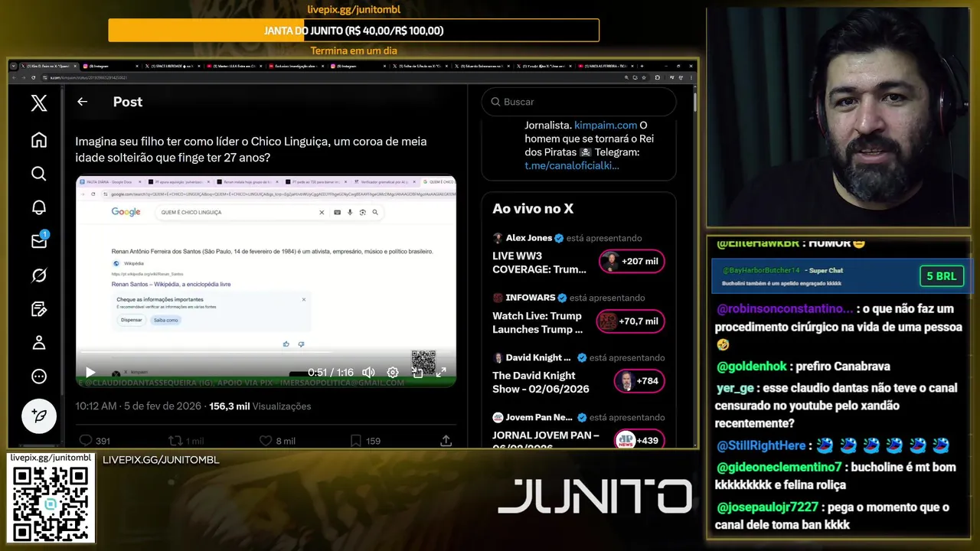Open video settings gear

393,373
